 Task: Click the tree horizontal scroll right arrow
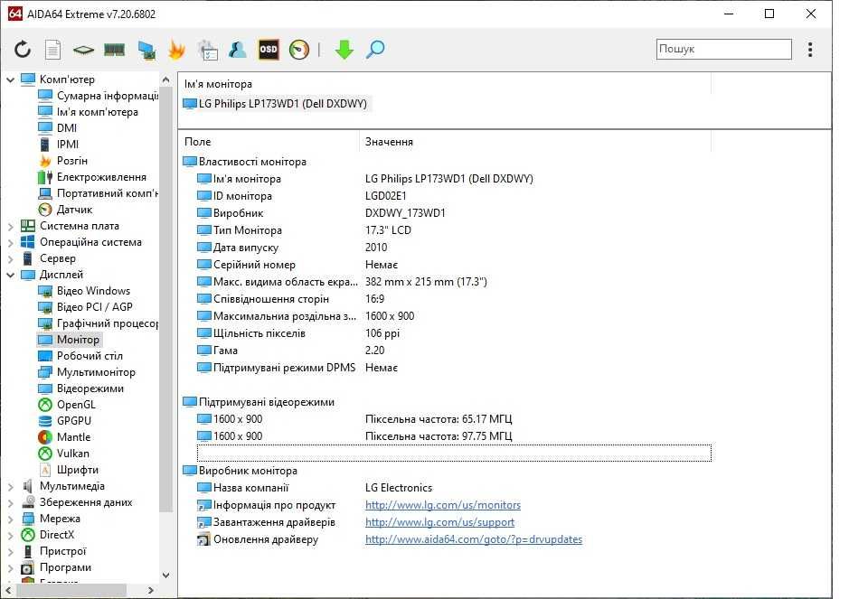(151, 591)
